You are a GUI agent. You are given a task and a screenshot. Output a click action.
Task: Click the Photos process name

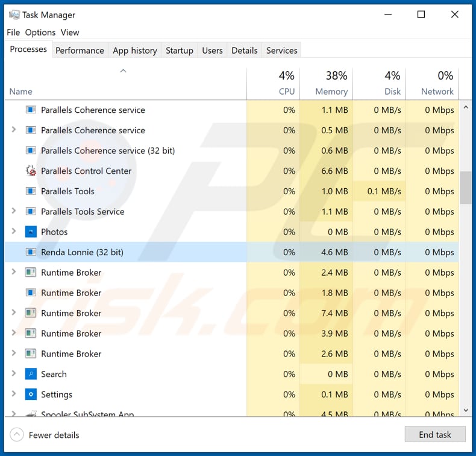[54, 232]
